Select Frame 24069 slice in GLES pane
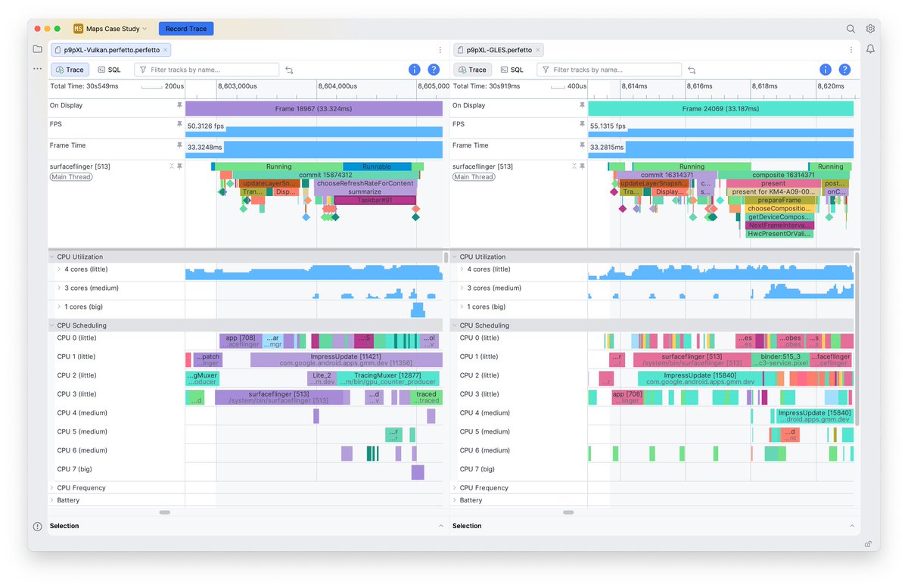 [x=721, y=109]
